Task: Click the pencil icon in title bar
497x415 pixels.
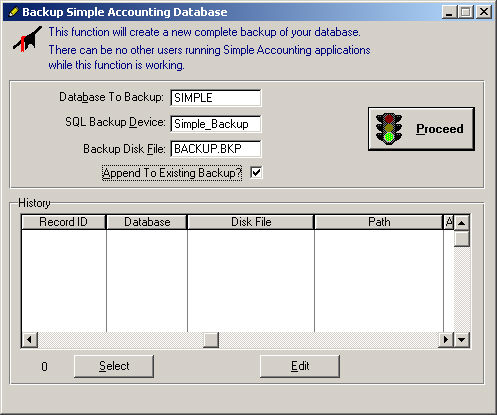Action: [13, 12]
